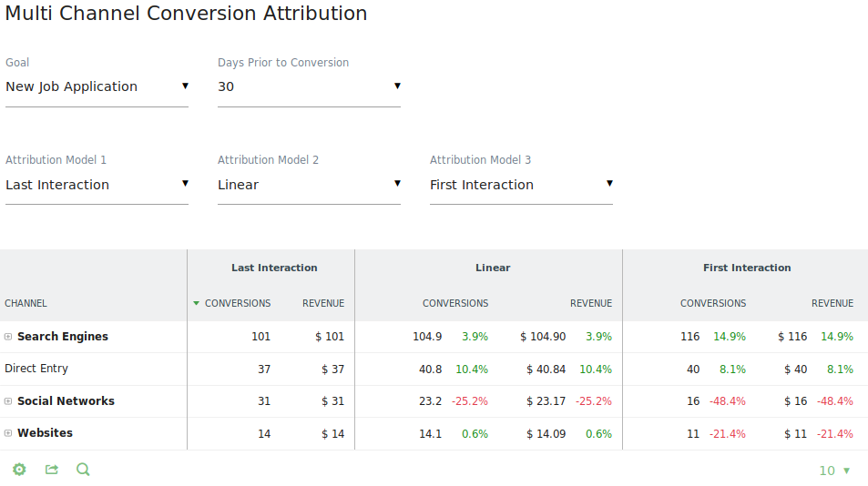Sort by Last Interaction Revenue column

pyautogui.click(x=323, y=303)
